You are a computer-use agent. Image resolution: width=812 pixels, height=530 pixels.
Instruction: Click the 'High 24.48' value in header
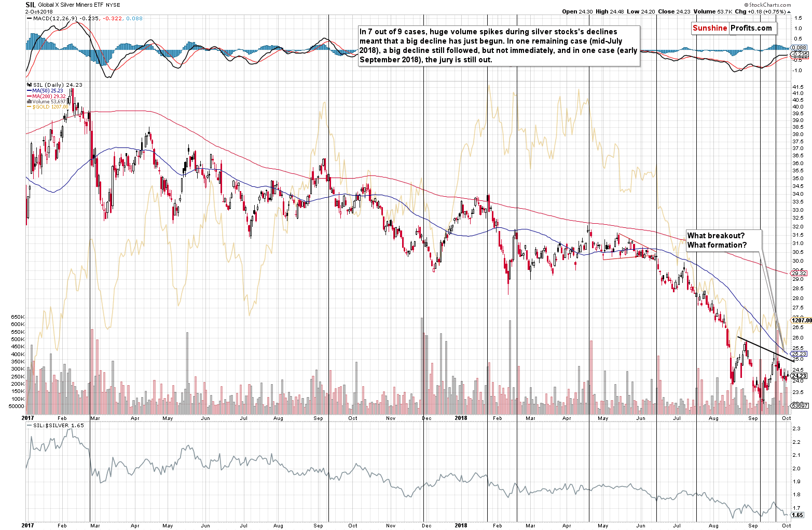point(609,11)
